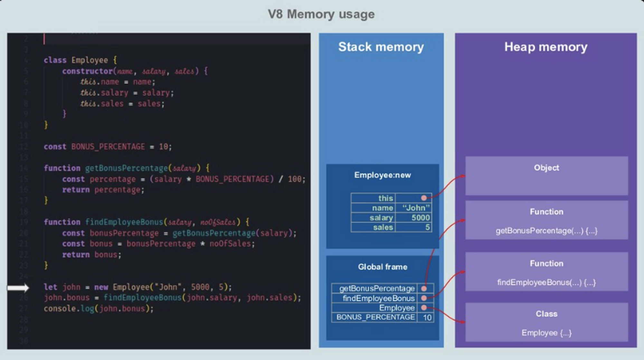Click the pointer dot beside 'this'
The width and height of the screenshot is (644, 360).
coord(424,198)
